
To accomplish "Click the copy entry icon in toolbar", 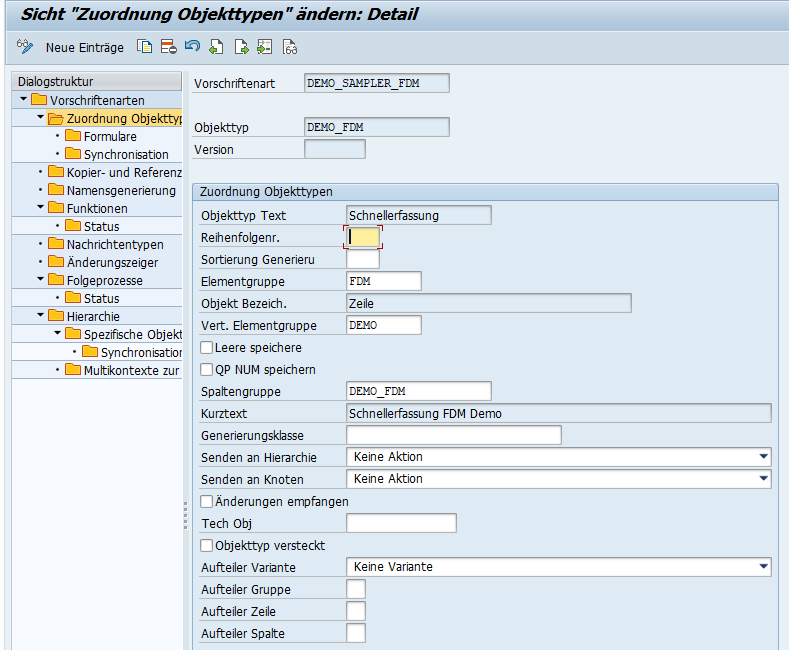I will [145, 47].
